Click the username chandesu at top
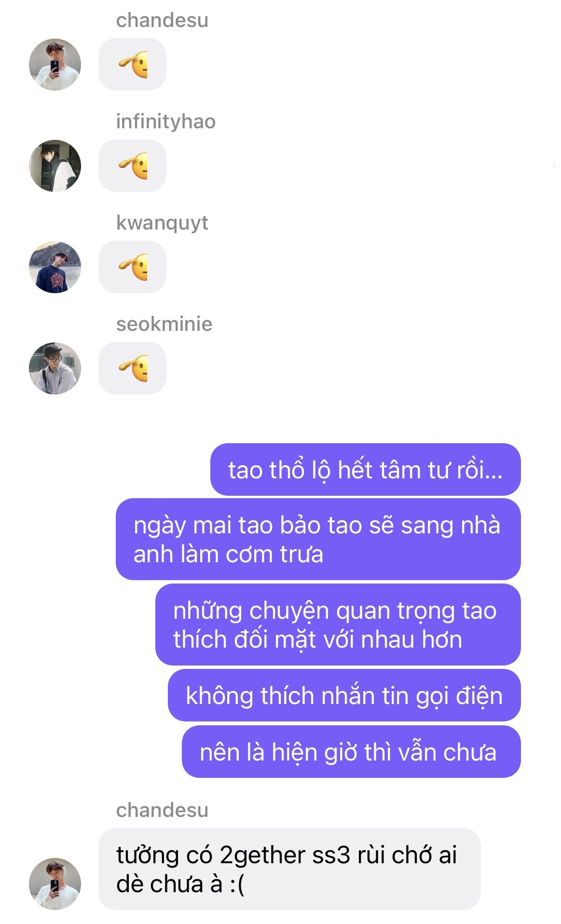The image size is (561, 924). click(x=162, y=20)
